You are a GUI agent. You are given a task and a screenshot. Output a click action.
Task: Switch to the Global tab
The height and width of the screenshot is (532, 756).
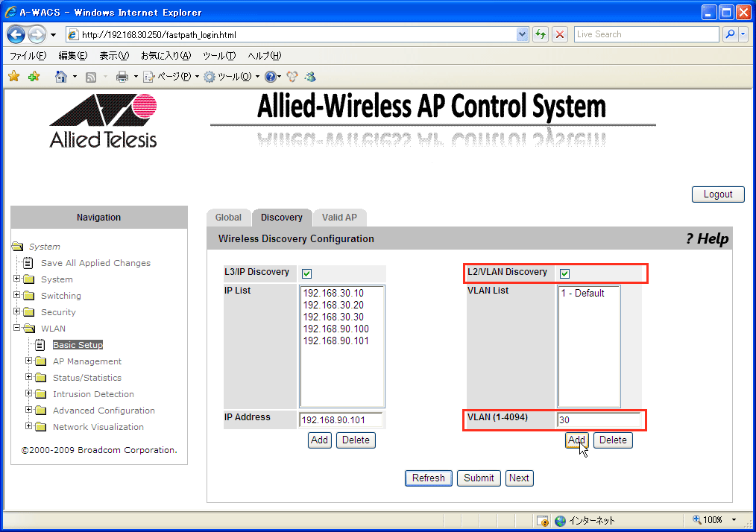[x=228, y=218]
